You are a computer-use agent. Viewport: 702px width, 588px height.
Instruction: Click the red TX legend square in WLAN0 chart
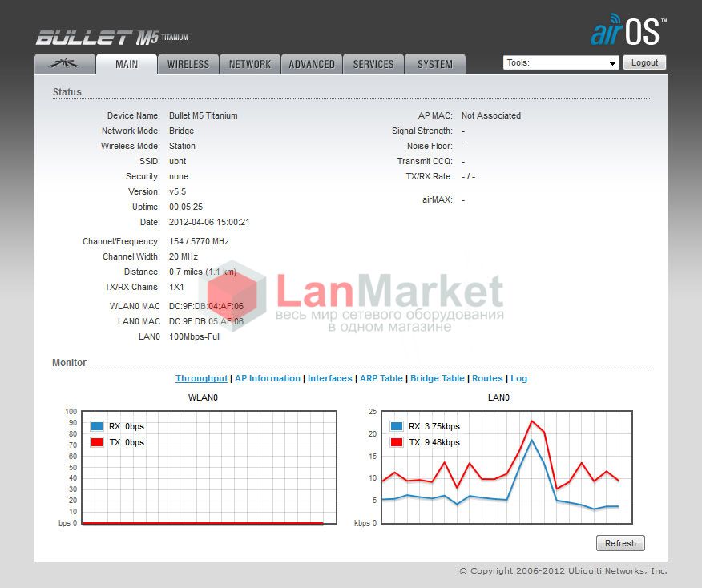(97, 441)
